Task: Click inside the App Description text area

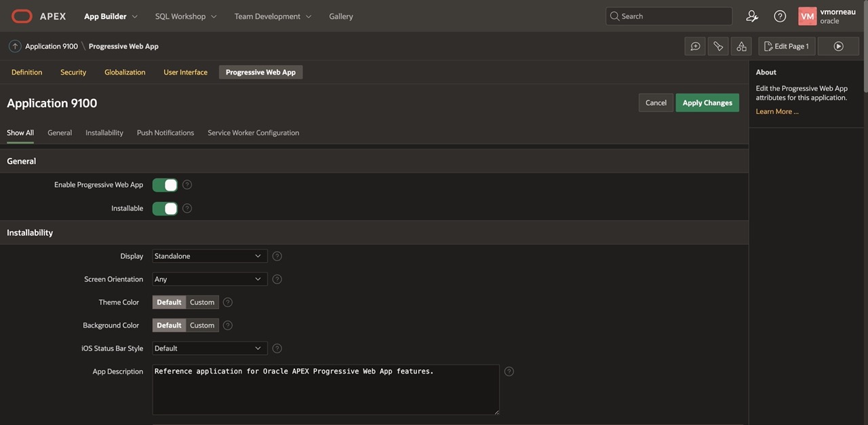Action: 325,390
